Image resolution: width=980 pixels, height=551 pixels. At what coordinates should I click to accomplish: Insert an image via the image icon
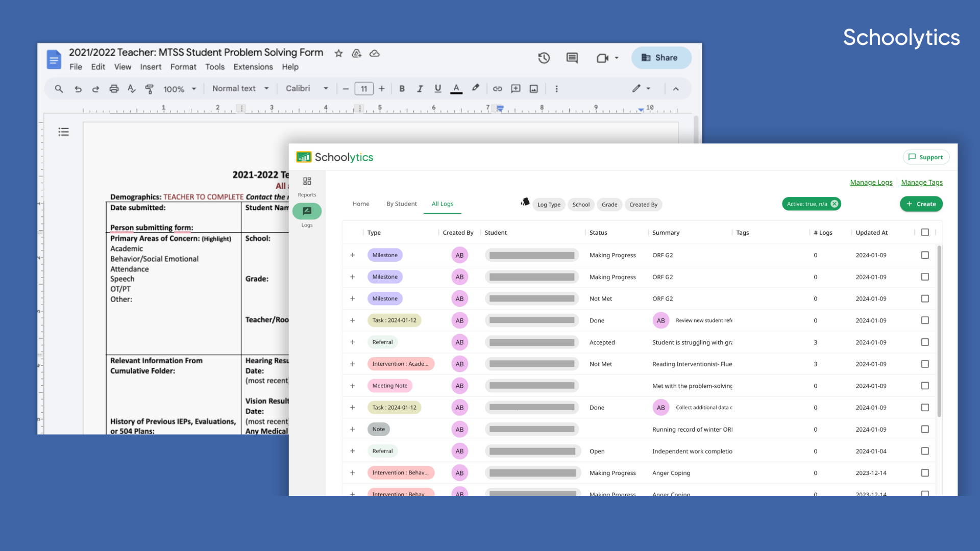click(533, 88)
